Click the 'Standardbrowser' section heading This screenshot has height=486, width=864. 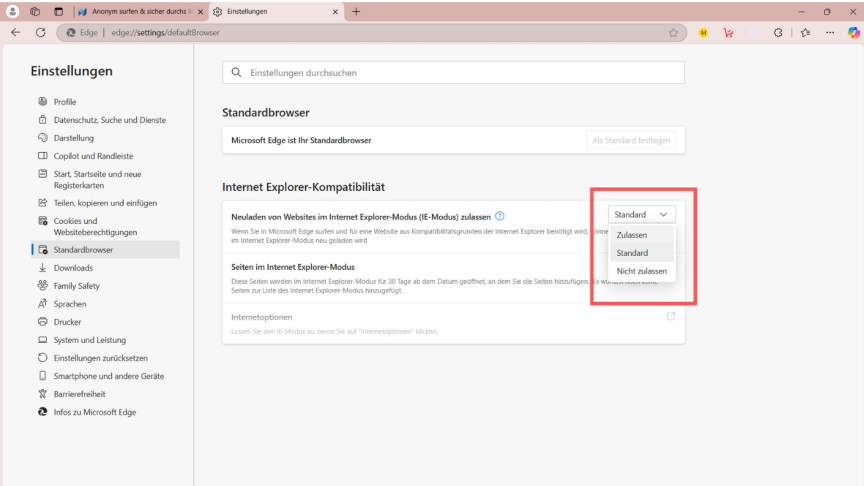266,112
